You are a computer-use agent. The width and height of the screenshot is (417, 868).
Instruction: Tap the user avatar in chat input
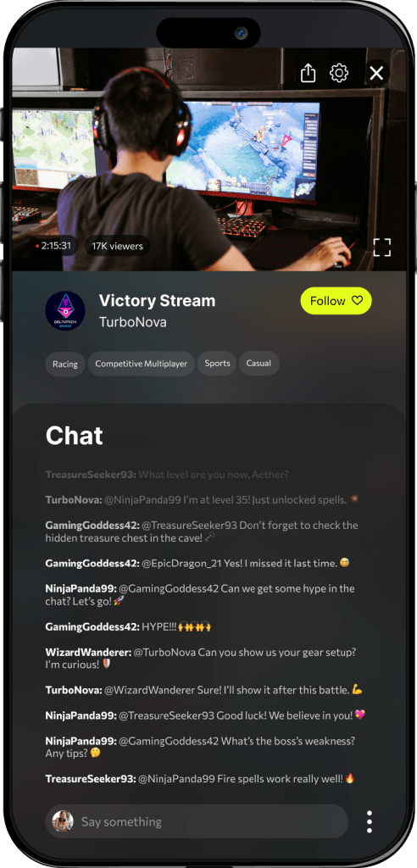pos(63,821)
